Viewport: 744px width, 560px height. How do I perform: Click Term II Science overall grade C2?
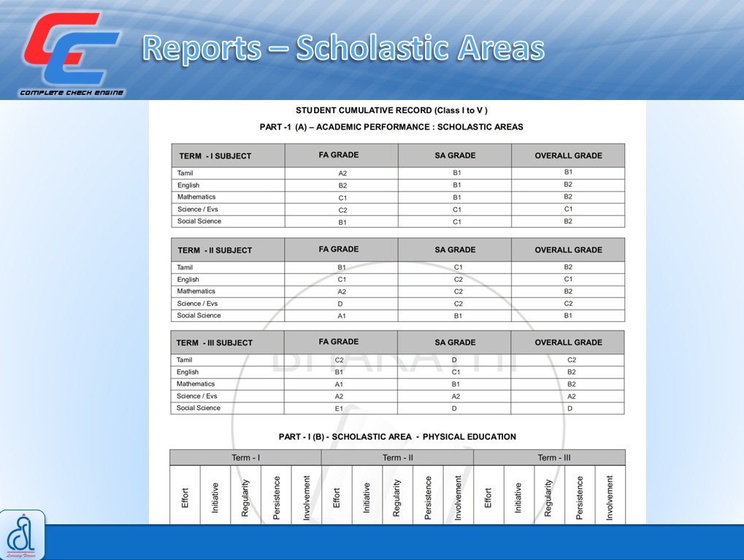point(568,303)
